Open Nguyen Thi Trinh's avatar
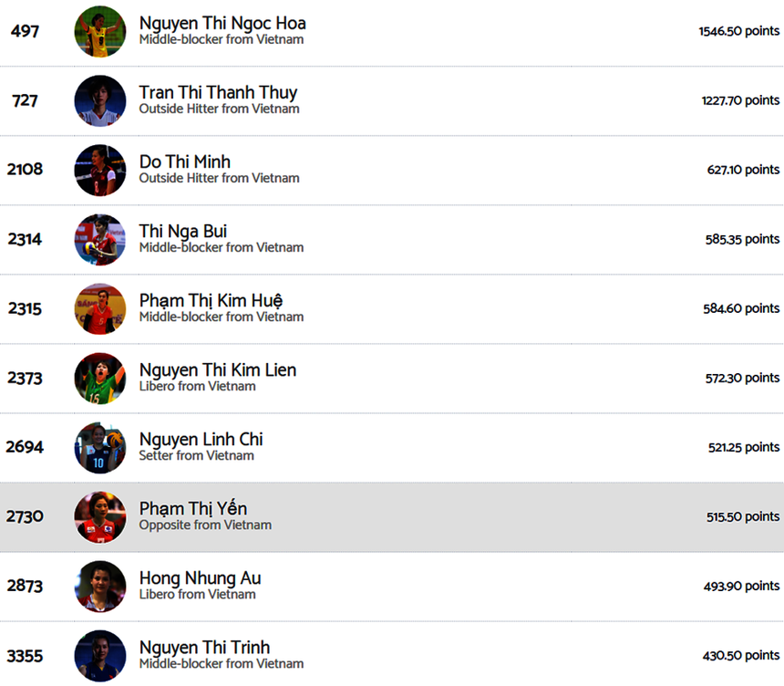The image size is (784, 686). 100,655
